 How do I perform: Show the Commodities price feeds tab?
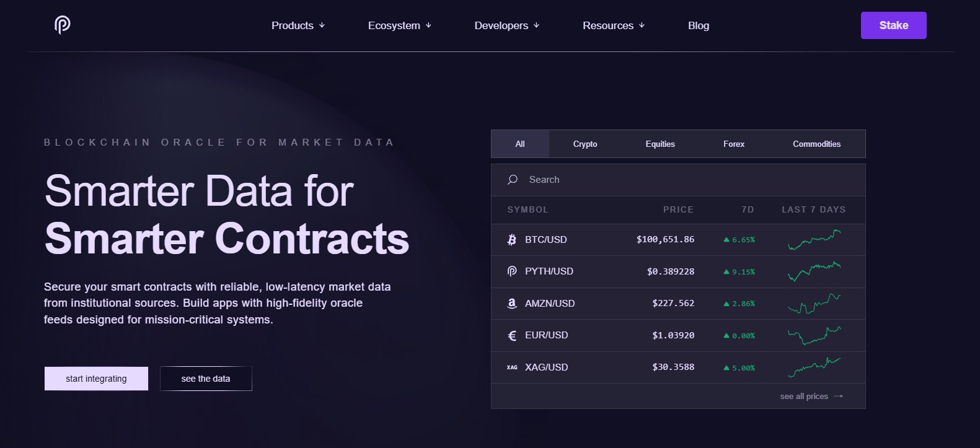click(816, 144)
